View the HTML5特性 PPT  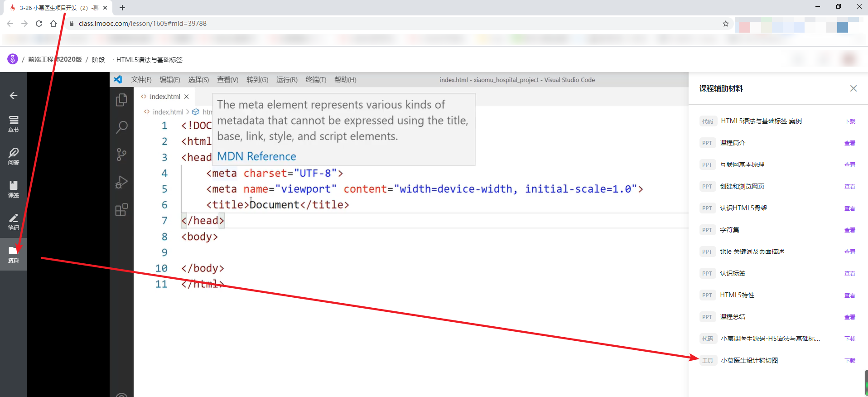(850, 295)
